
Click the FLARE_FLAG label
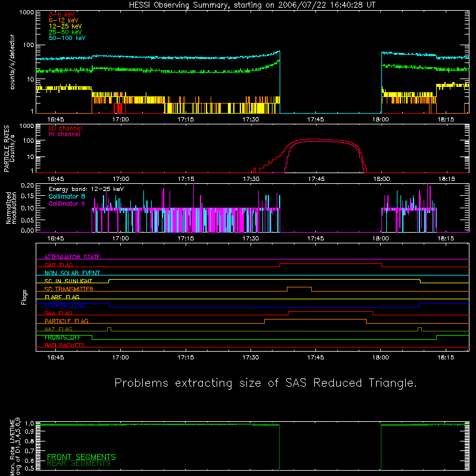(62, 297)
